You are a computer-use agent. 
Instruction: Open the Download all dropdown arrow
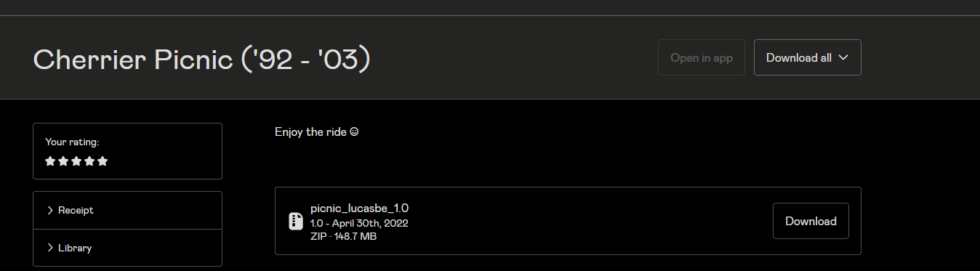click(x=843, y=57)
